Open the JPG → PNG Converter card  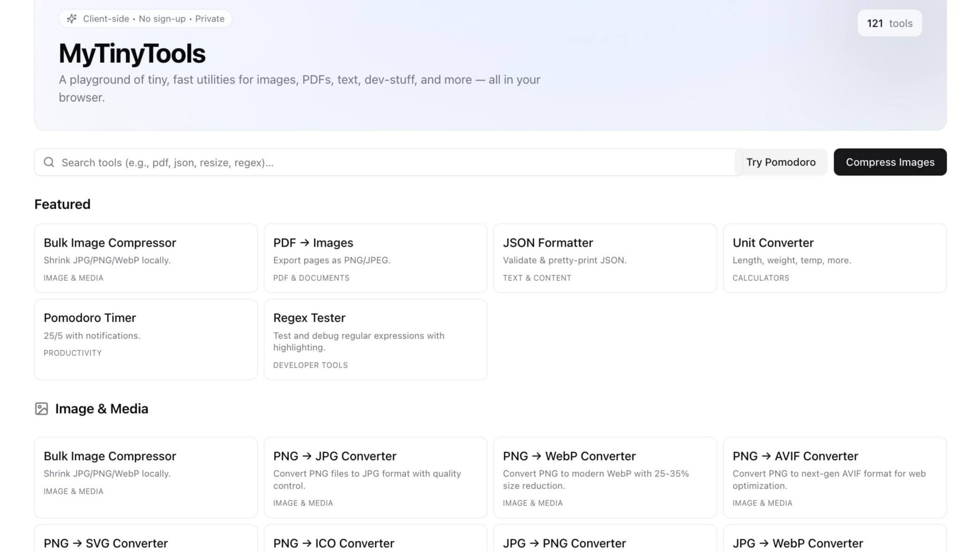point(605,538)
